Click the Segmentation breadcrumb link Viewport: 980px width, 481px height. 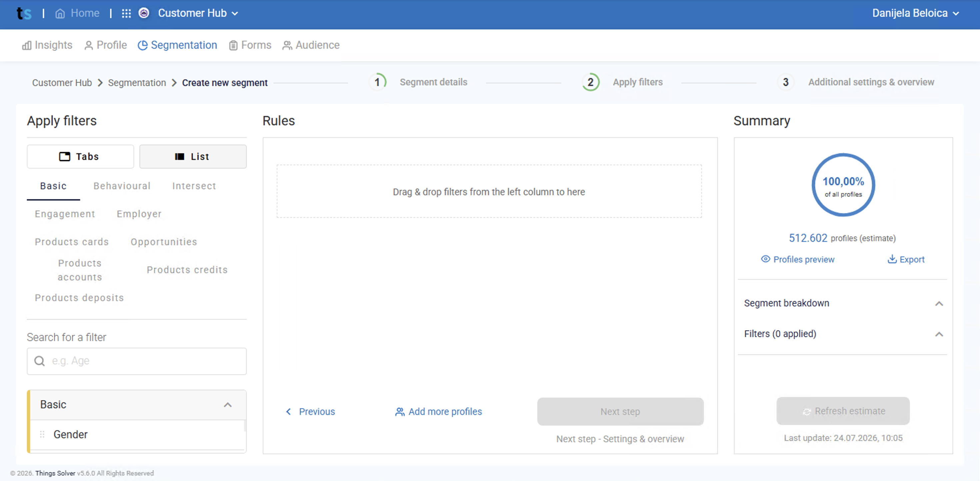pos(137,83)
